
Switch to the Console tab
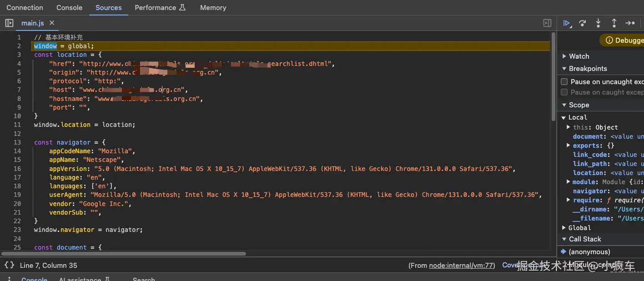coord(69,8)
